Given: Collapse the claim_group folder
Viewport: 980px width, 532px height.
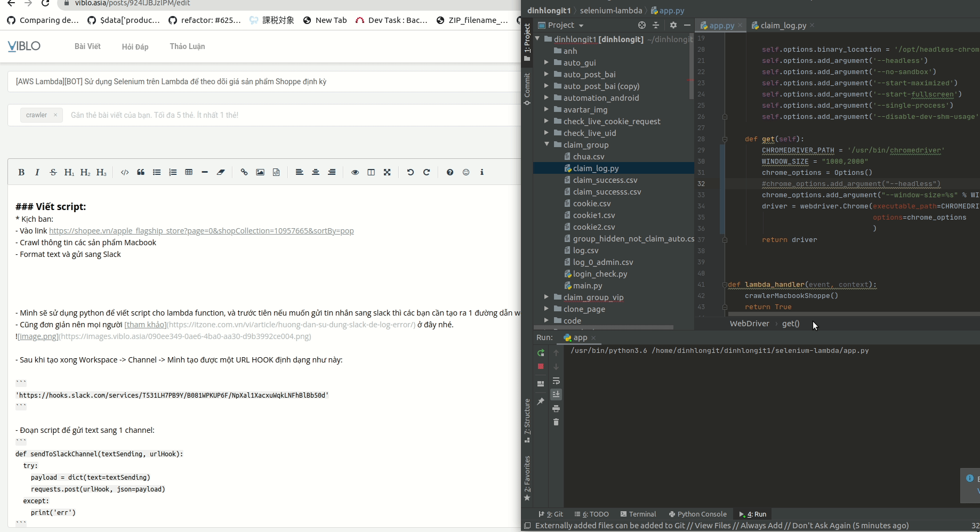Looking at the screenshot, I should coord(546,144).
